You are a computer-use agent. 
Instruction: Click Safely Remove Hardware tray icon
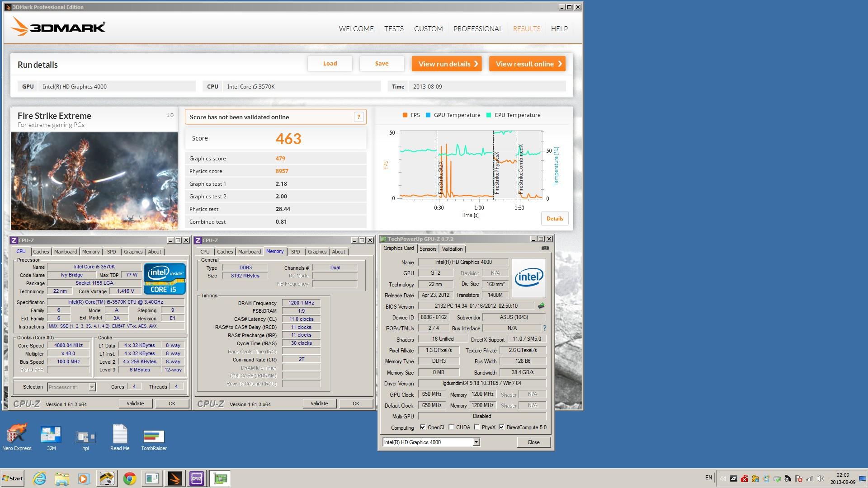click(x=777, y=479)
